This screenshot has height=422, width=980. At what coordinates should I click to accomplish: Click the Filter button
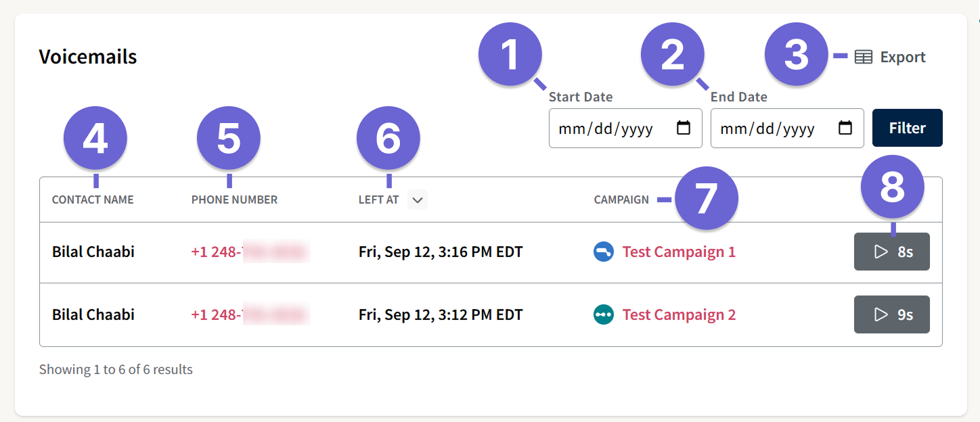[x=907, y=128]
